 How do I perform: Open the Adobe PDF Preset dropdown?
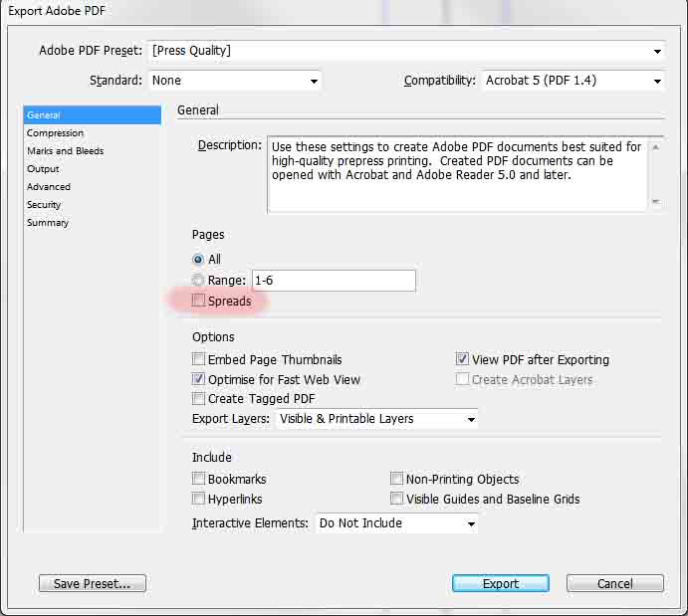point(406,51)
